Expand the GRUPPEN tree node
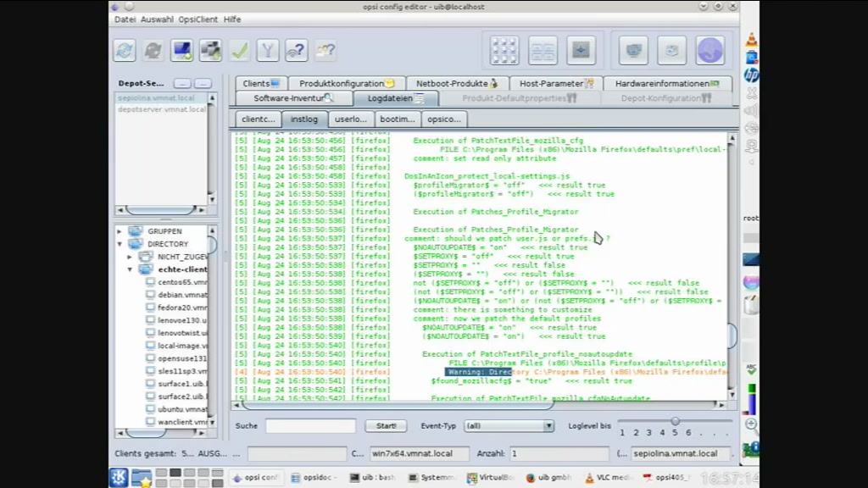Image resolution: width=868 pixels, height=488 pixels. click(120, 231)
